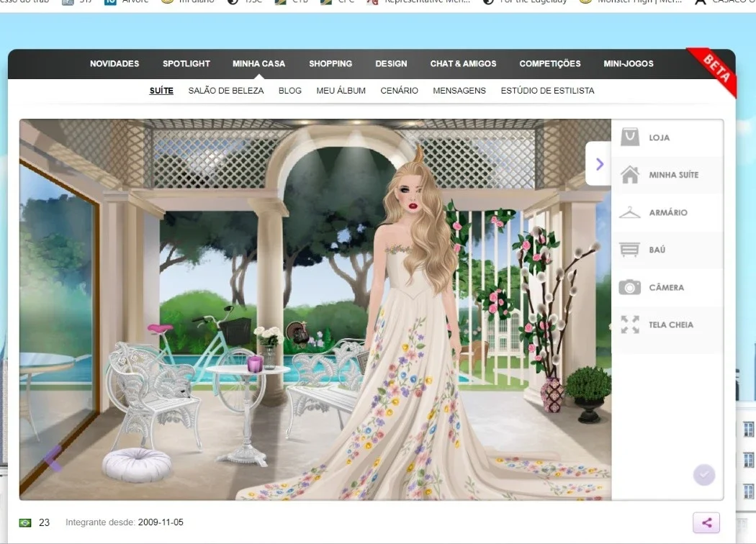Click the purple share icon button
The width and height of the screenshot is (756, 544).
[706, 523]
